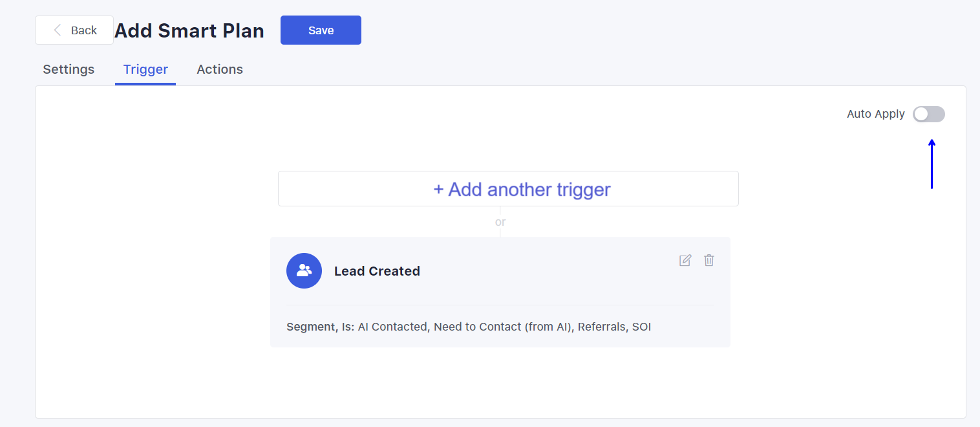980x427 pixels.
Task: Click the Add Smart Plan heading
Action: [189, 30]
